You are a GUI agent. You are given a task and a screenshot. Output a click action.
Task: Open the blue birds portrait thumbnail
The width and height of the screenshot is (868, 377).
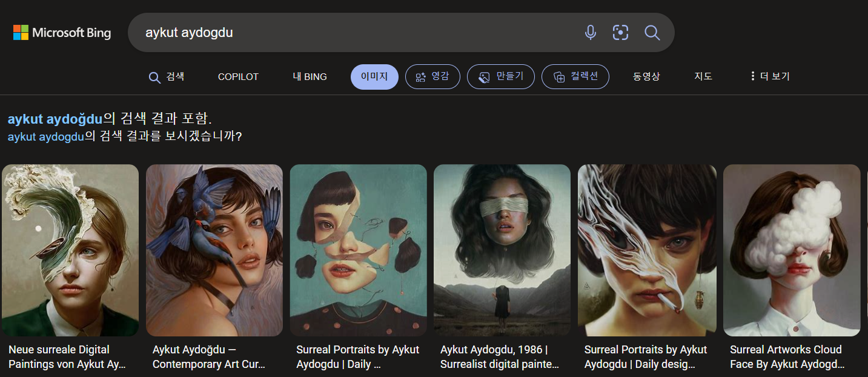[x=214, y=250]
